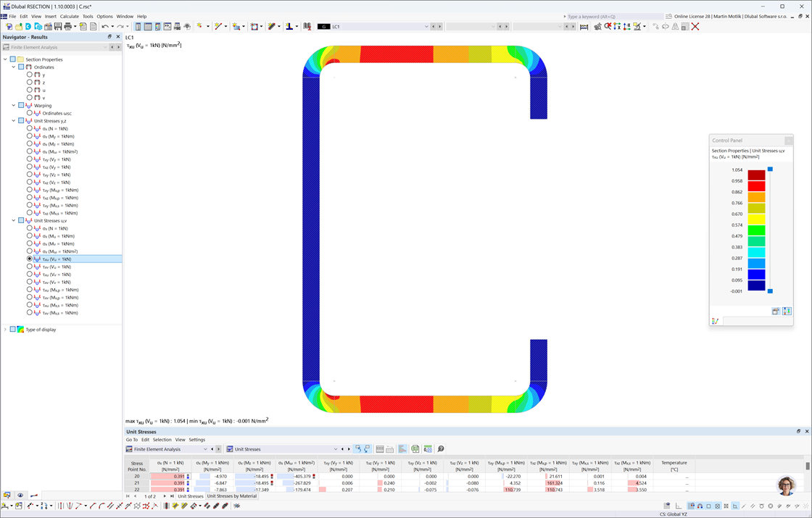
Task: Open the Print icon in the toolbar
Action: (67, 25)
